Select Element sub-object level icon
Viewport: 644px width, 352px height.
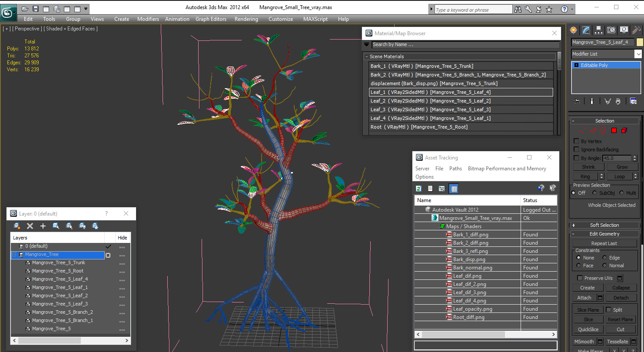(x=624, y=130)
